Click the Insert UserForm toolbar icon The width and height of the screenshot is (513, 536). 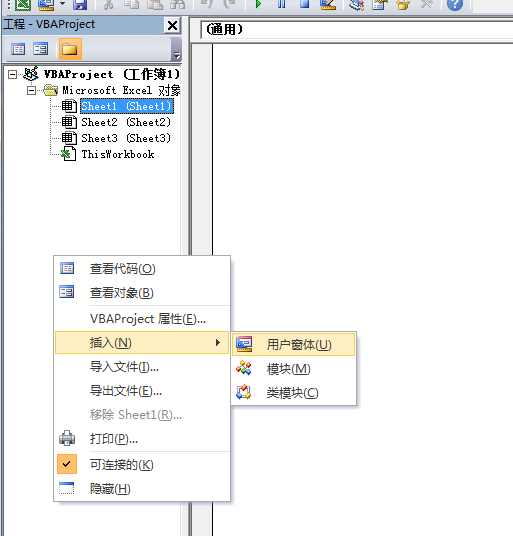point(46,4)
